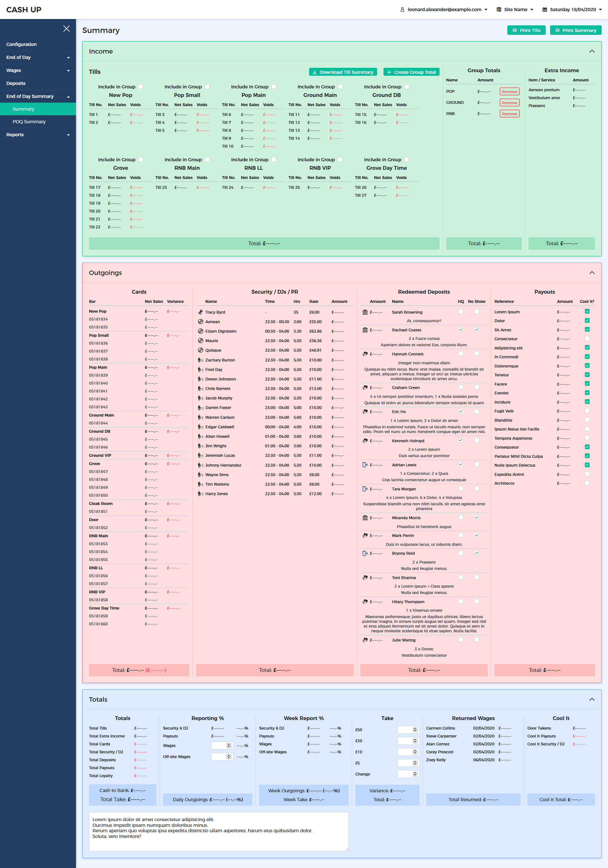608x868 pixels.
Task: Open the Site Name dropdown
Action: pos(515,10)
